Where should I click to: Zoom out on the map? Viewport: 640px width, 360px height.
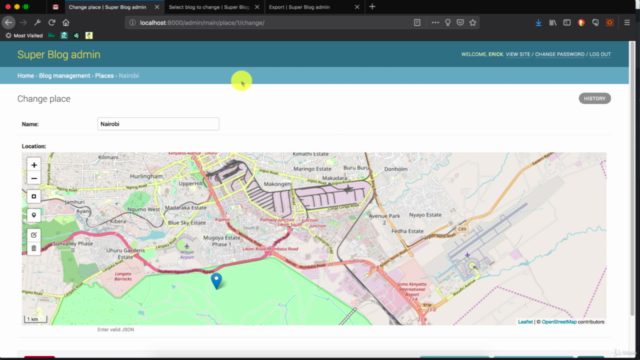pos(34,178)
